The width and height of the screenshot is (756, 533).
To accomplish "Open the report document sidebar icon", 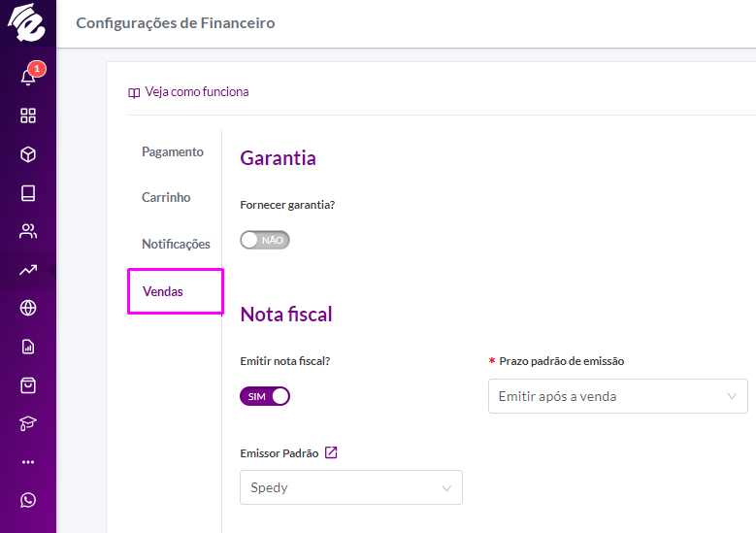I will 28,347.
